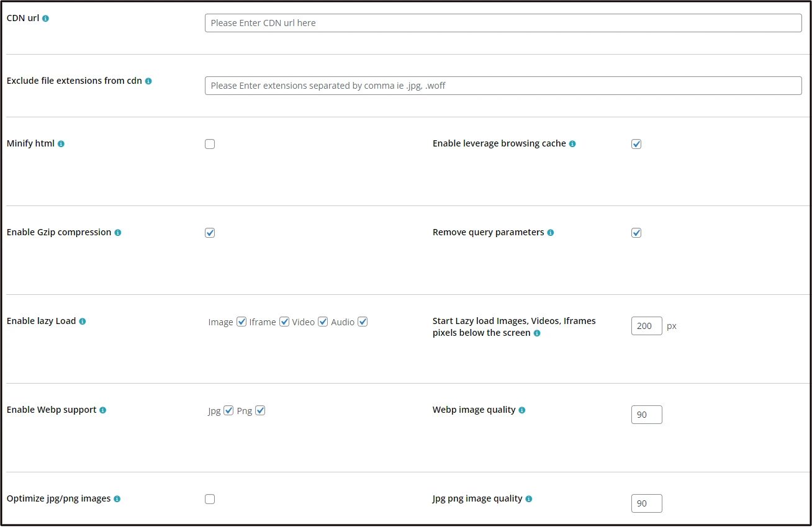The width and height of the screenshot is (812, 527).
Task: Enable the Minify html checkbox
Action: [x=210, y=144]
